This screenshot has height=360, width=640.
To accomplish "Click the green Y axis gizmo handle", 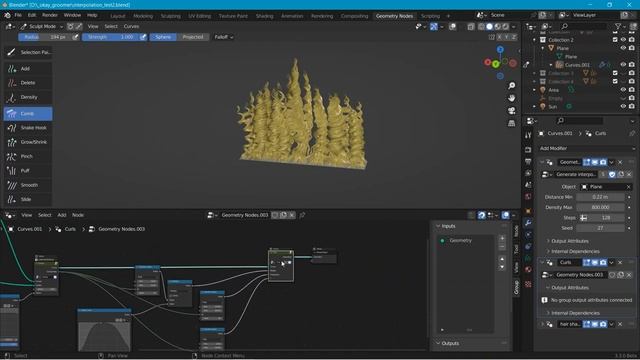I will click(496, 64).
